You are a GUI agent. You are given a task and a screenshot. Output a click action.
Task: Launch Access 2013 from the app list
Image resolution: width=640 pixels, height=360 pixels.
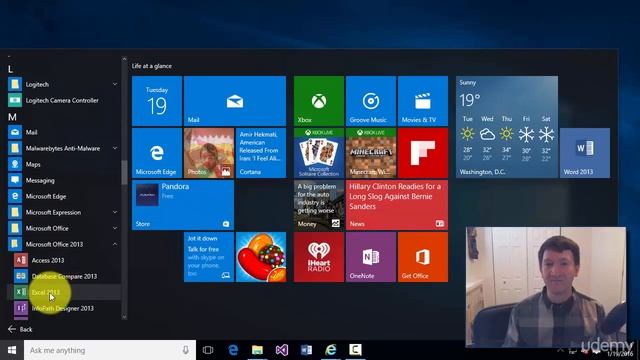(64, 260)
